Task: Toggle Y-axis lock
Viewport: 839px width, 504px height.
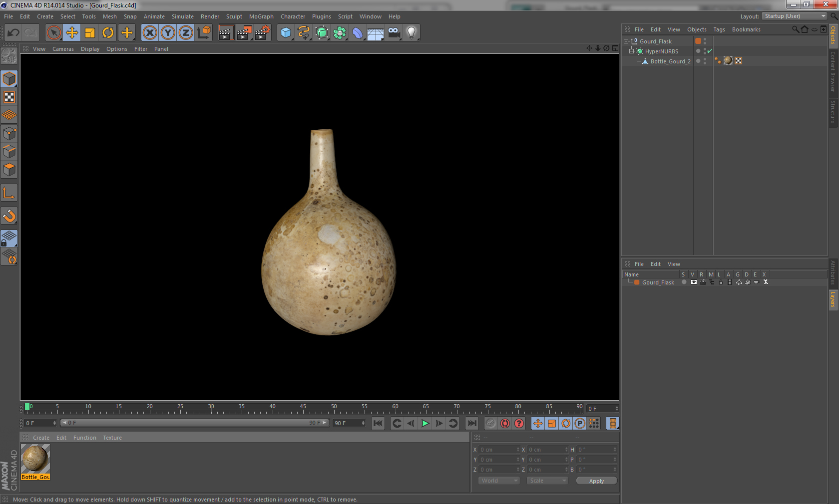Action: (x=168, y=33)
